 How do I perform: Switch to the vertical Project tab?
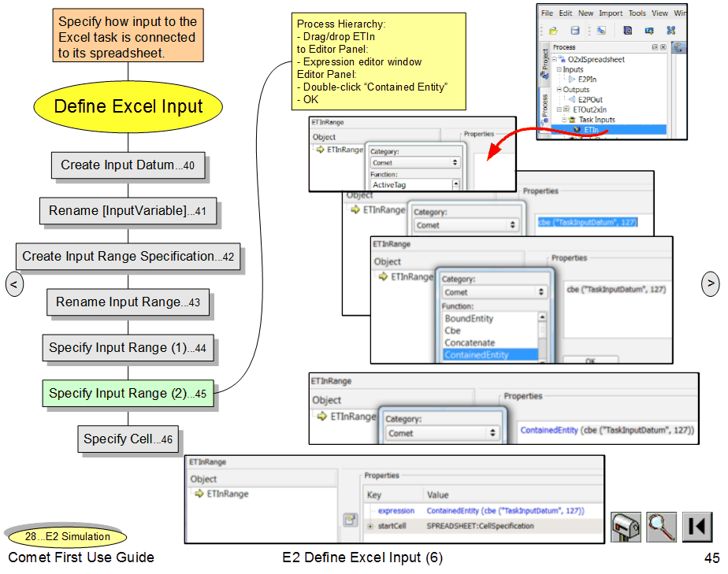coord(544,64)
